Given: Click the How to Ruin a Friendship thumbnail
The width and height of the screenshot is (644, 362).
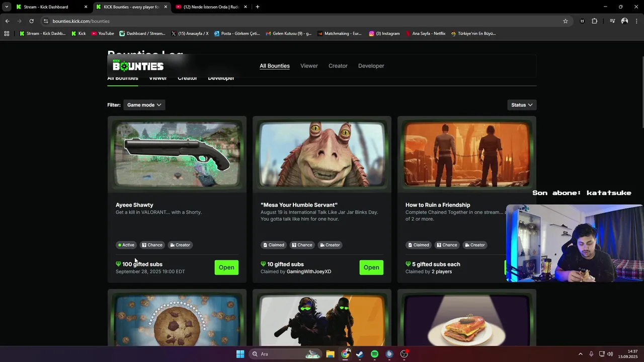Looking at the screenshot, I should (x=467, y=154).
